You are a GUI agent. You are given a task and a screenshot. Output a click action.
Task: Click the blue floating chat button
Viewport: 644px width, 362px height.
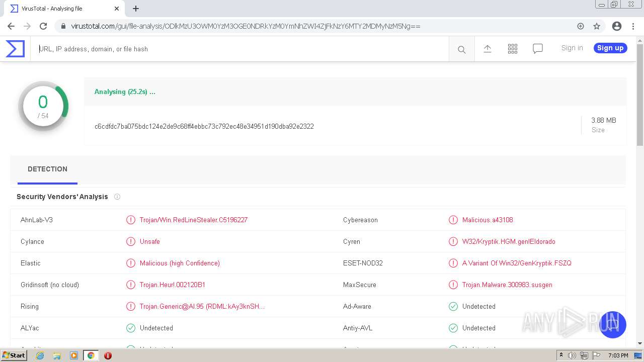click(x=612, y=325)
